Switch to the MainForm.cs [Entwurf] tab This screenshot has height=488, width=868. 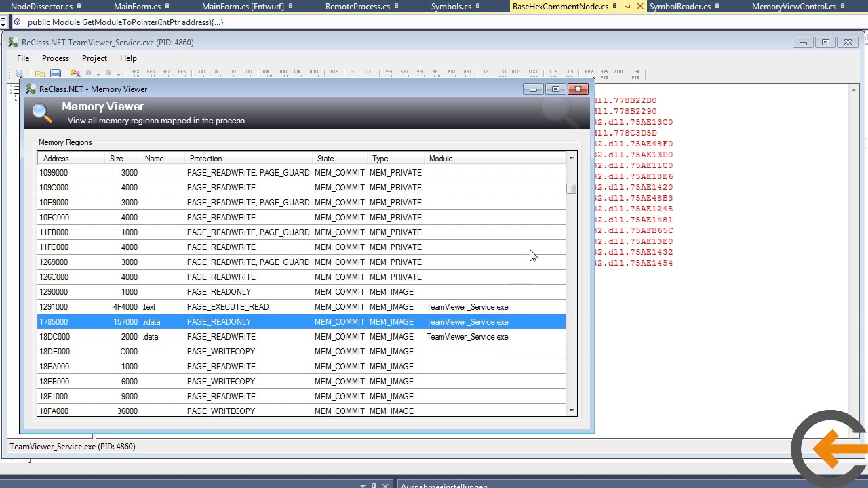tap(243, 7)
